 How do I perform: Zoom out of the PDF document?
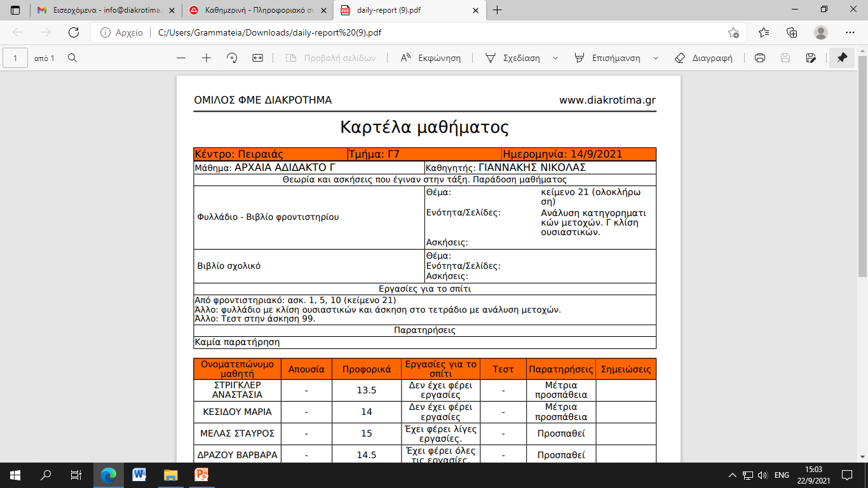181,57
